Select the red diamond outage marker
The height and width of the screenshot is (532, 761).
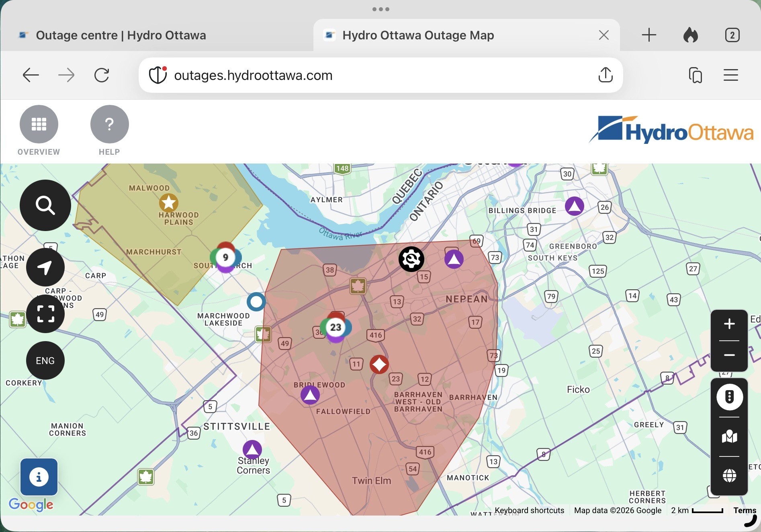tap(379, 364)
